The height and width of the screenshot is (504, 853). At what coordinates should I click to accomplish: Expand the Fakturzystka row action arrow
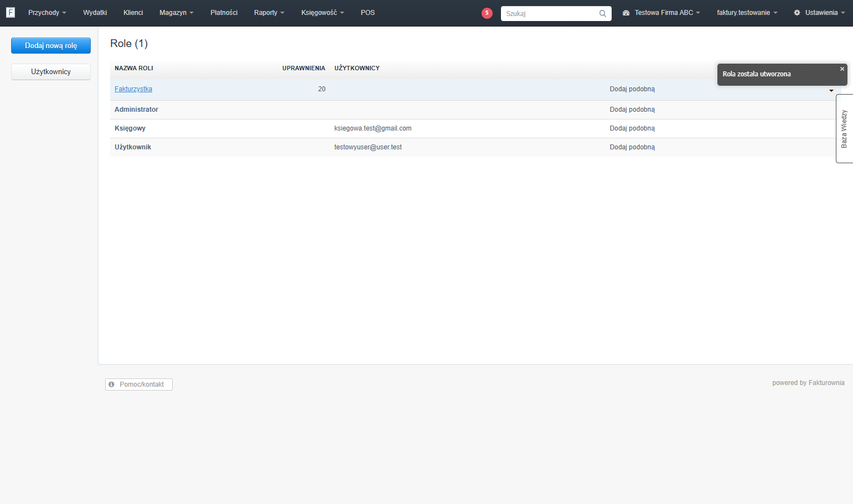[x=831, y=91]
